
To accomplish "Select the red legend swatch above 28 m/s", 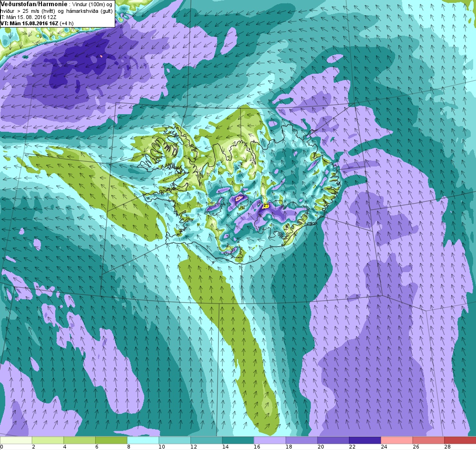I will [x=460, y=440].
